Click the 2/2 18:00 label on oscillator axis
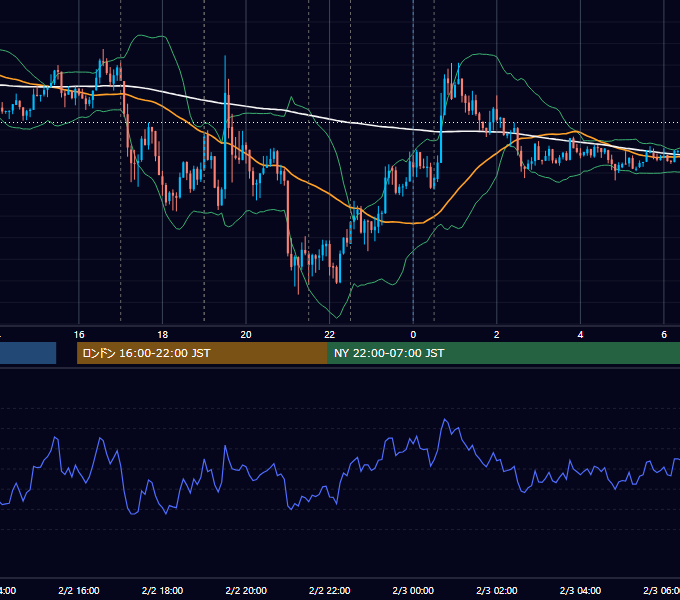 coord(163,590)
